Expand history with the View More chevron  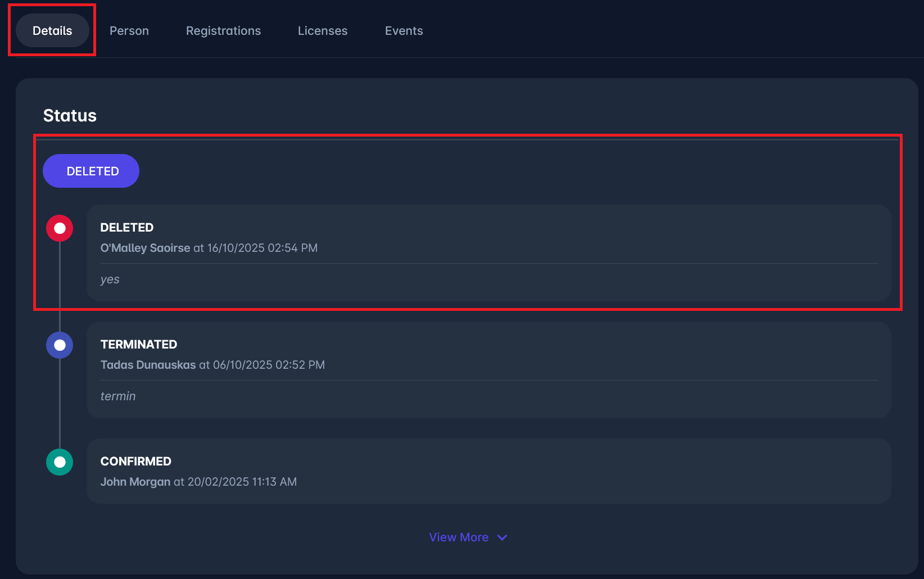(502, 538)
